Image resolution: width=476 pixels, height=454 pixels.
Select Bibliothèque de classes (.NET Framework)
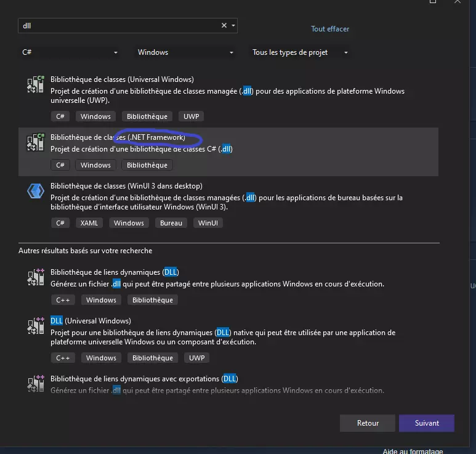click(118, 137)
